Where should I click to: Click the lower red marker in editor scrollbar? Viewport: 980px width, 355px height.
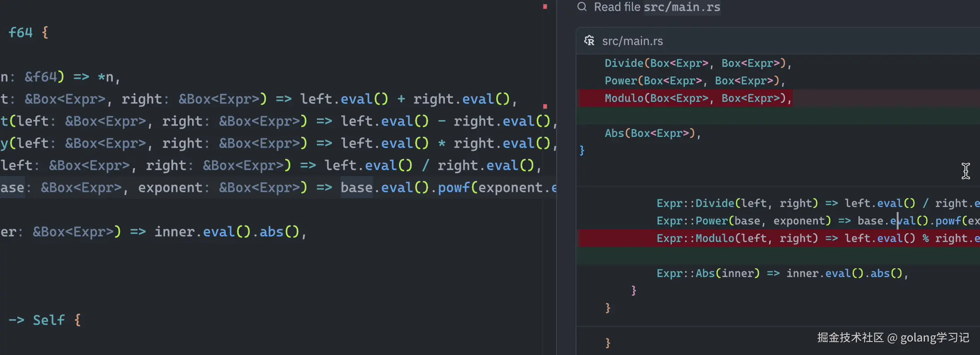(545, 106)
